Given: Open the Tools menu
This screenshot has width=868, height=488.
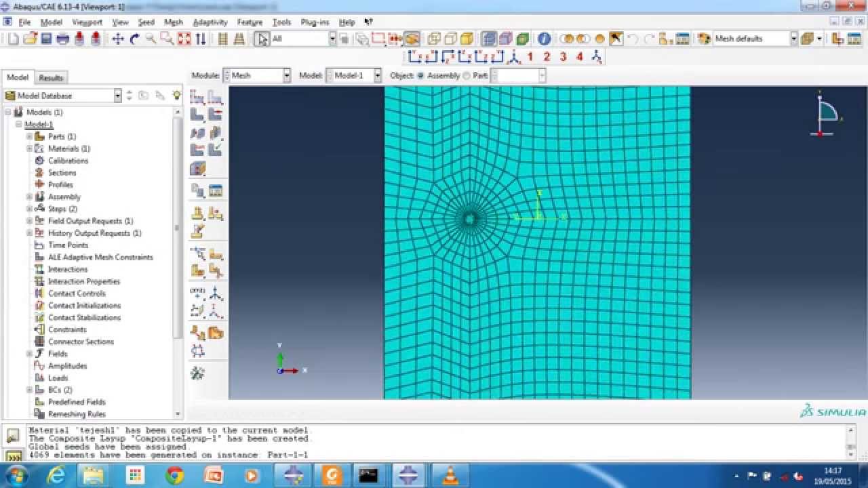Looking at the screenshot, I should (x=281, y=22).
